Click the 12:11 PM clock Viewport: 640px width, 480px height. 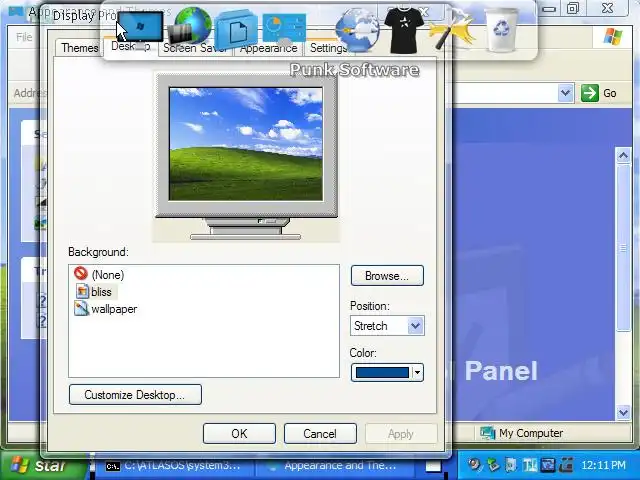pyautogui.click(x=603, y=465)
